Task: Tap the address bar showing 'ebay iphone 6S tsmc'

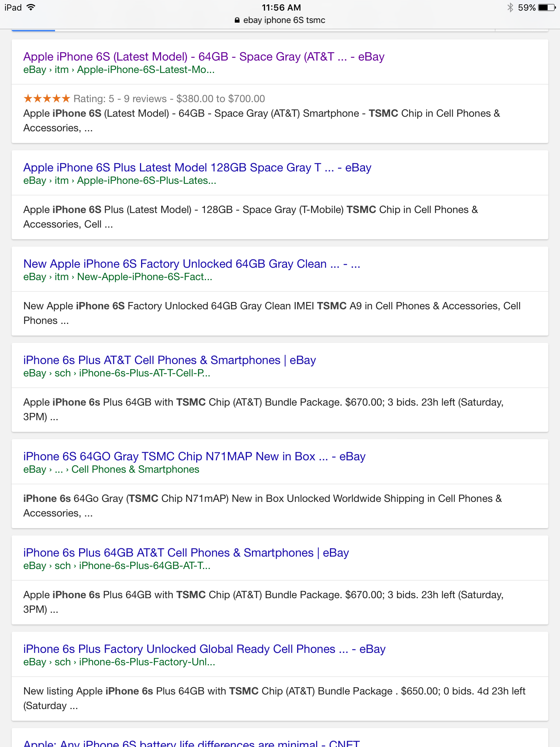Action: point(280,20)
